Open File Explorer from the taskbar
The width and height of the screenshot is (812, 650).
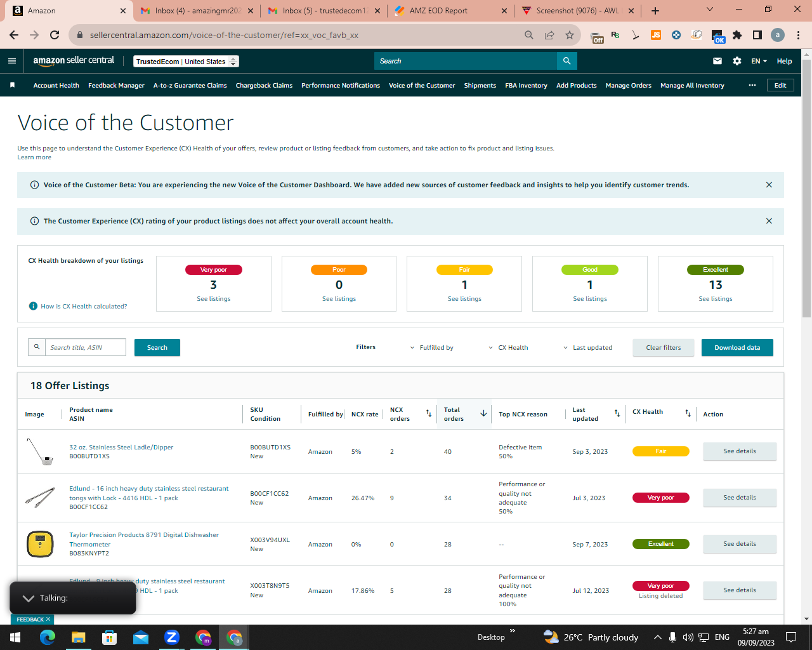click(x=79, y=637)
